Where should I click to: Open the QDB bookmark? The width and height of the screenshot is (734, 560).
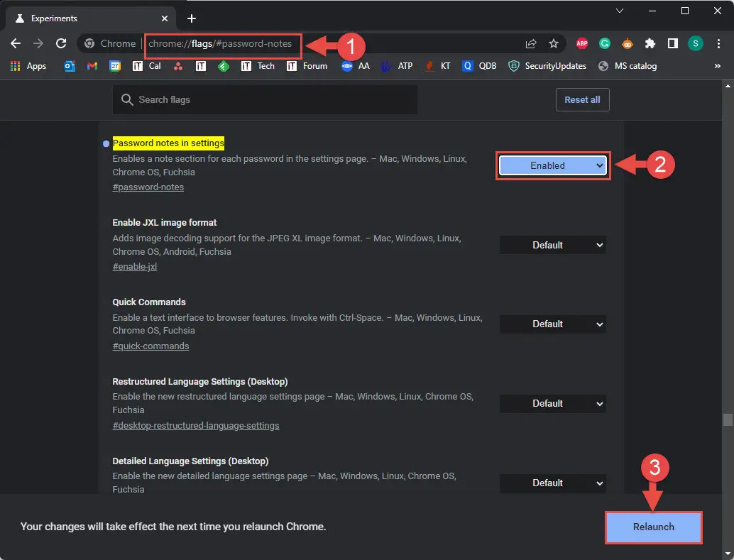(x=479, y=66)
